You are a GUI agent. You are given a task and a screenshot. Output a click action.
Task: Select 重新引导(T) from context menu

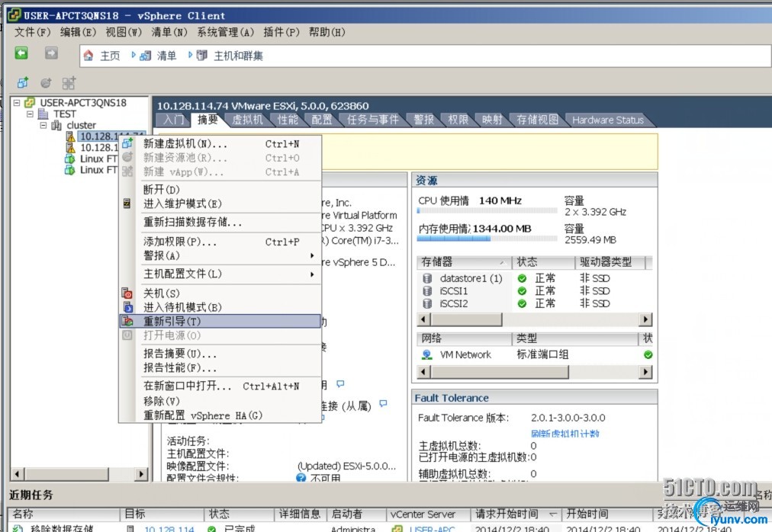click(x=220, y=322)
